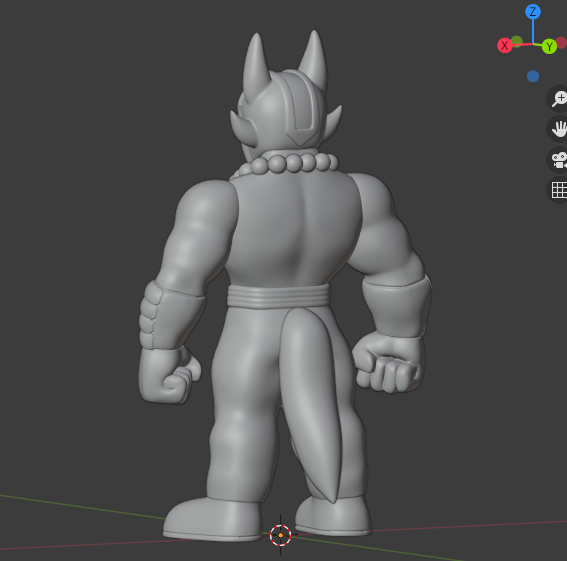Click the blue negative Z axis dot
This screenshot has width=567, height=561.
point(533,76)
